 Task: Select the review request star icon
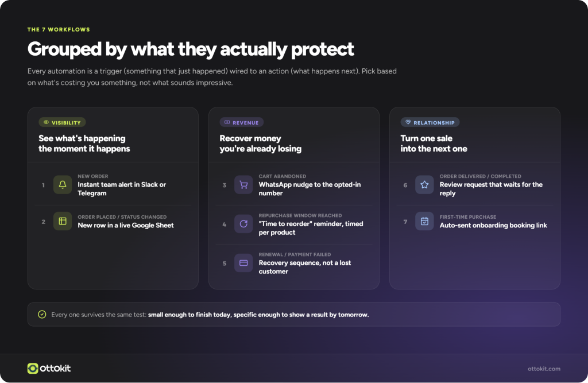(424, 184)
